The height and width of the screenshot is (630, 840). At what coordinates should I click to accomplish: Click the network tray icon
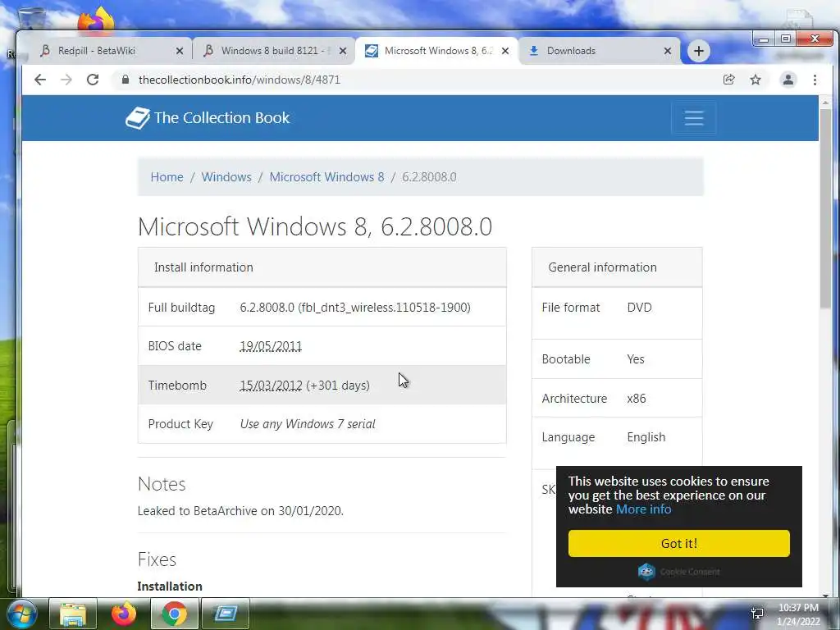[x=757, y=614]
